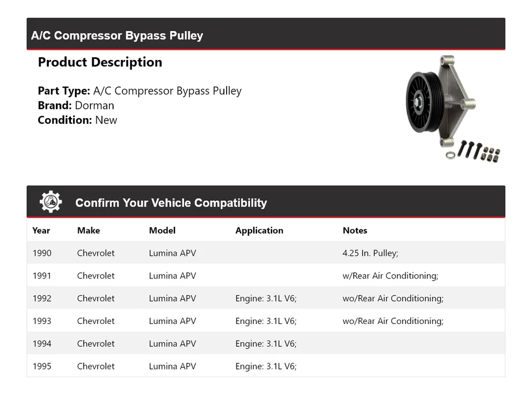The image size is (532, 395).
Task: Click Confirm Your Vehicle Compatibility heading
Action: 171,202
